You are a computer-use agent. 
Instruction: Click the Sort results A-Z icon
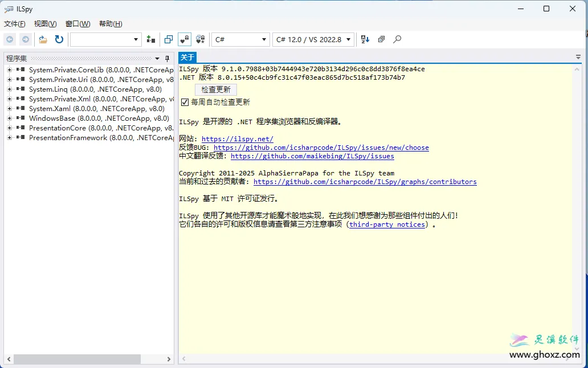coord(365,39)
